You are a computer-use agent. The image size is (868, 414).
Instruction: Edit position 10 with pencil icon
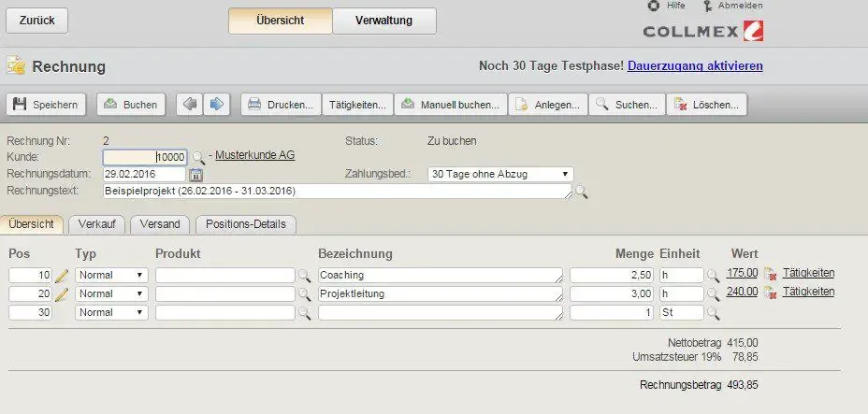(x=62, y=276)
